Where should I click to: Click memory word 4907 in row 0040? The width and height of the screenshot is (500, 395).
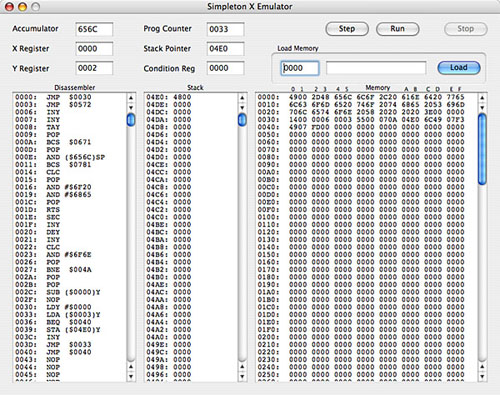pos(298,127)
